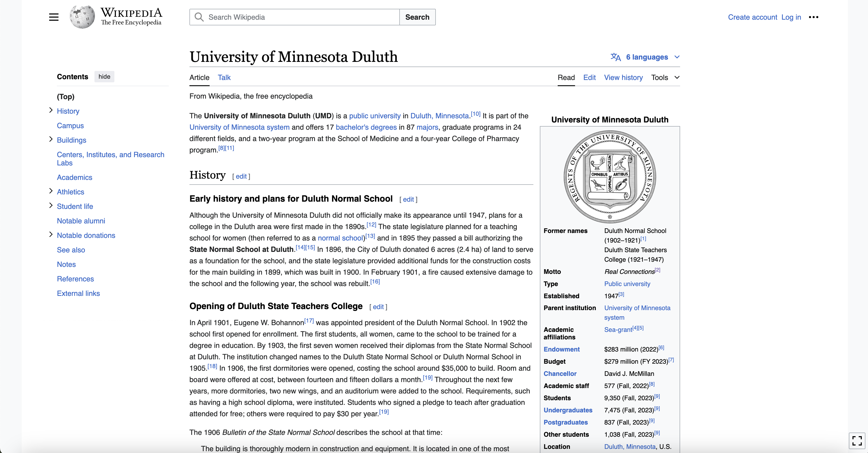Select the Article tab
The width and height of the screenshot is (868, 453).
click(199, 77)
